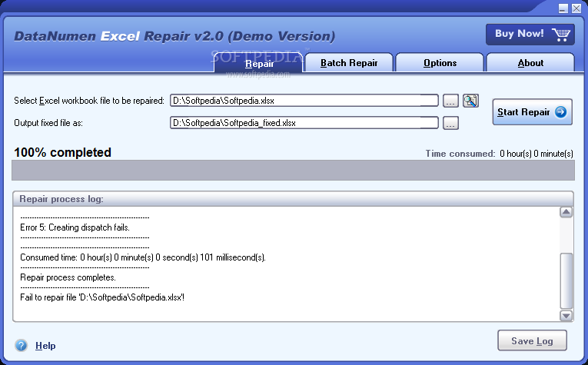The width and height of the screenshot is (588, 365).
Task: Click the Start Repair button
Action: (x=532, y=111)
